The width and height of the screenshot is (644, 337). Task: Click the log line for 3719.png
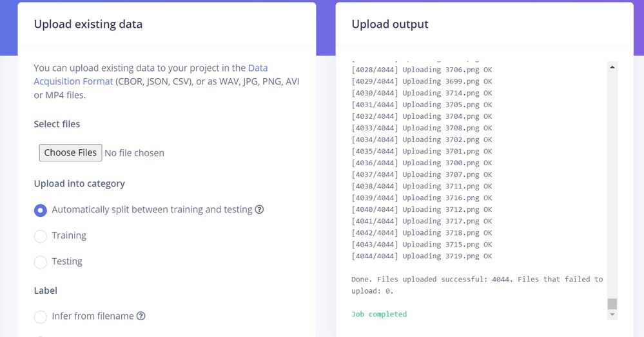[x=422, y=256]
